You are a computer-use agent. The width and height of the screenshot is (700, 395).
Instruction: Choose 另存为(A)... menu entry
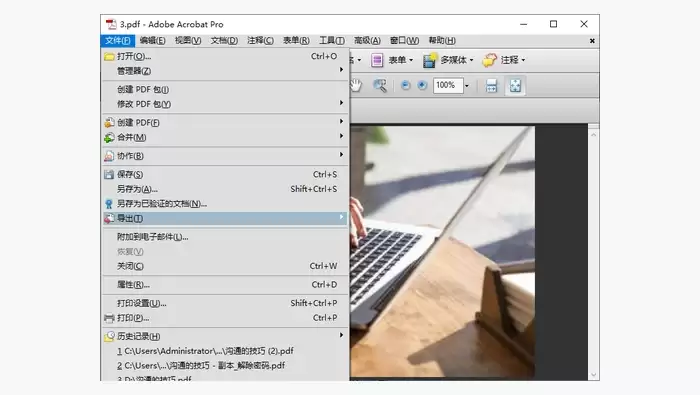tap(225, 189)
